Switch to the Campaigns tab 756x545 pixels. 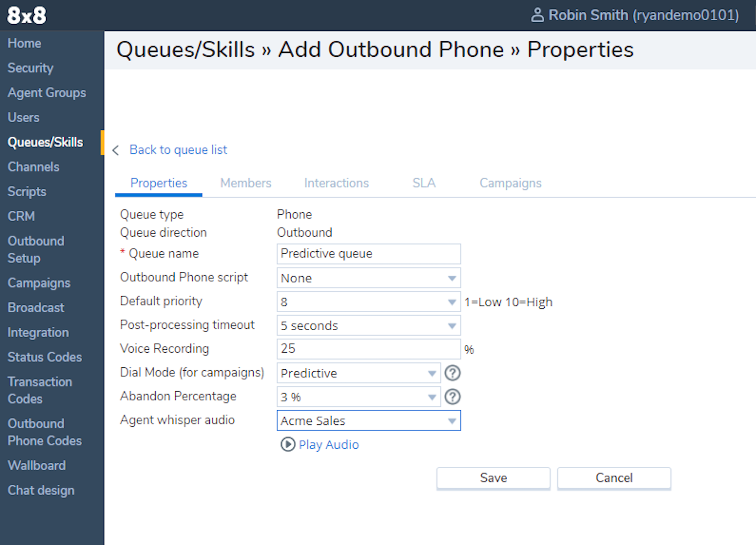tap(510, 183)
